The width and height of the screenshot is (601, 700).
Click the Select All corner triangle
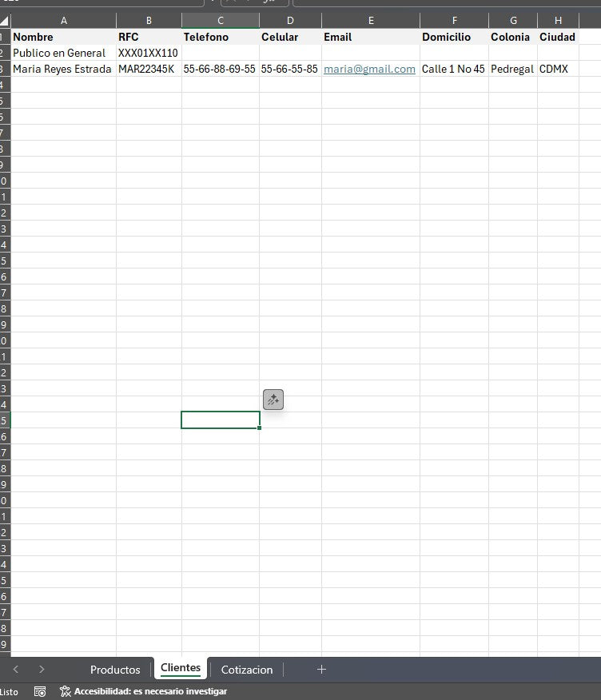point(5,21)
